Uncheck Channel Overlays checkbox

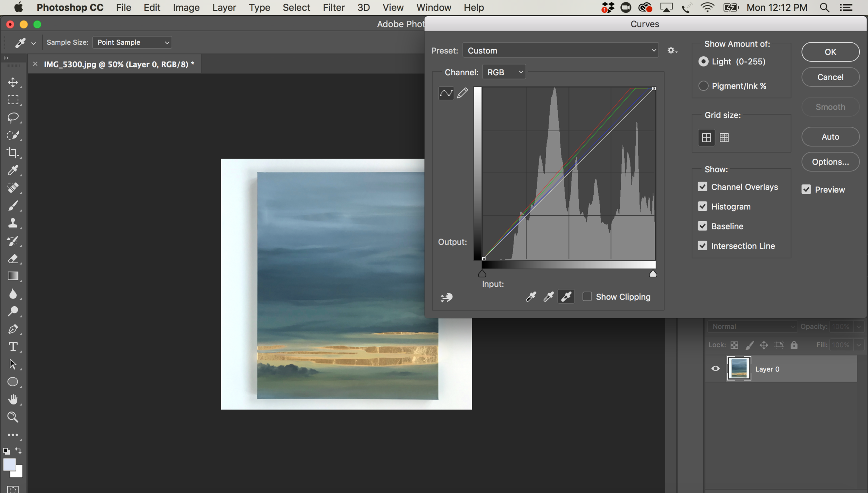[702, 187]
